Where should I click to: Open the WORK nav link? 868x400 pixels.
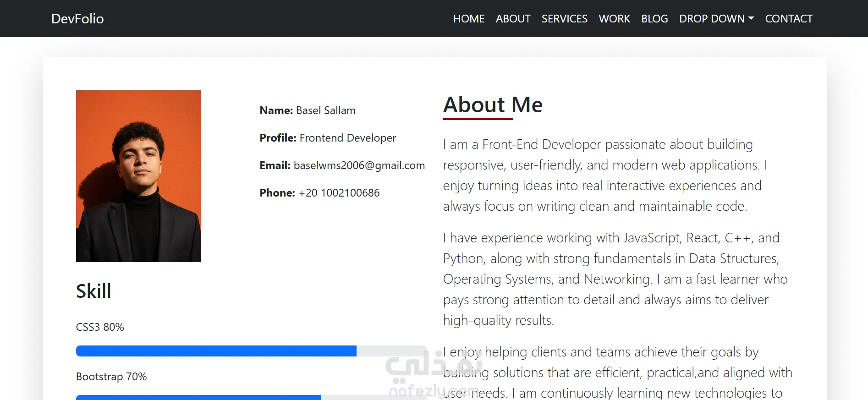point(615,19)
